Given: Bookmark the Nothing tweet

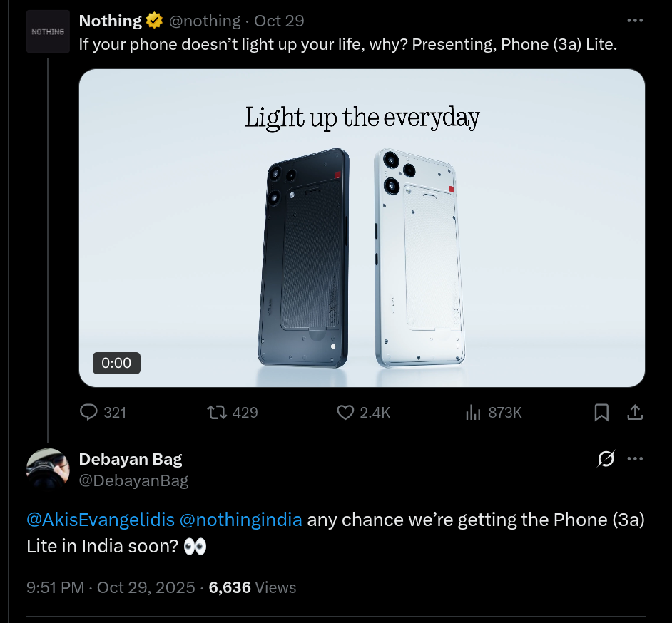Looking at the screenshot, I should tap(601, 412).
